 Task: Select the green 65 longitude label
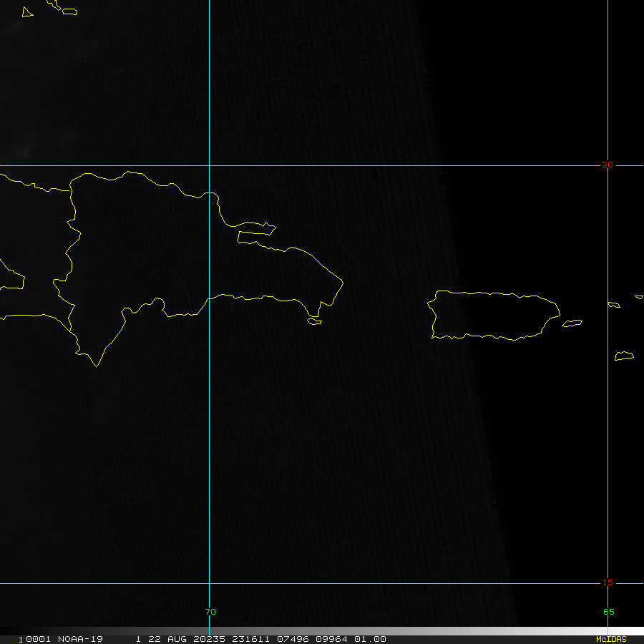[608, 612]
